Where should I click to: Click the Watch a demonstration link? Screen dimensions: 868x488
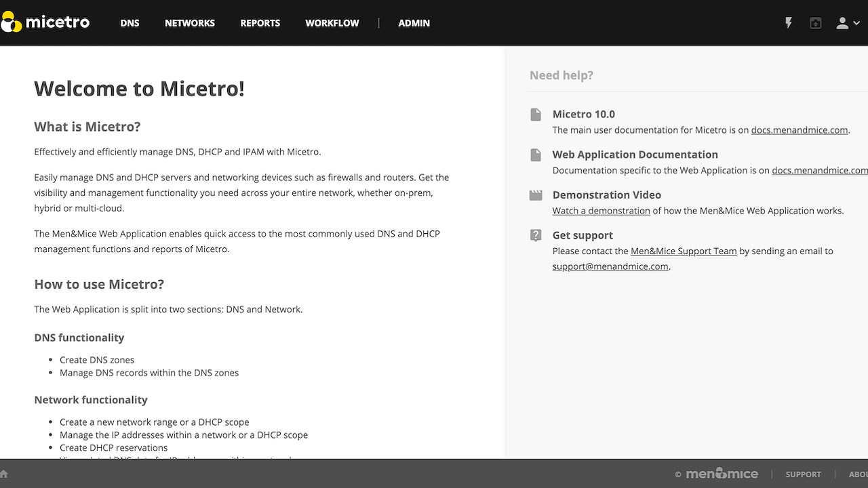click(601, 211)
